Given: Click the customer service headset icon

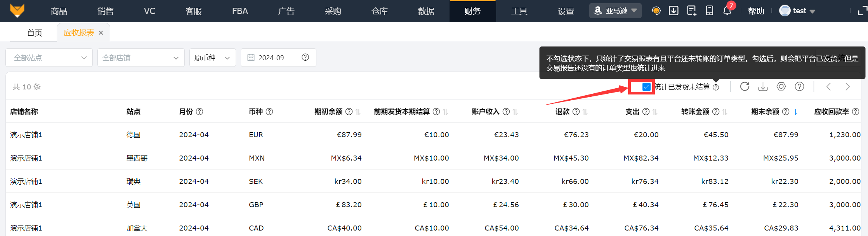Looking at the screenshot, I should click(x=656, y=11).
